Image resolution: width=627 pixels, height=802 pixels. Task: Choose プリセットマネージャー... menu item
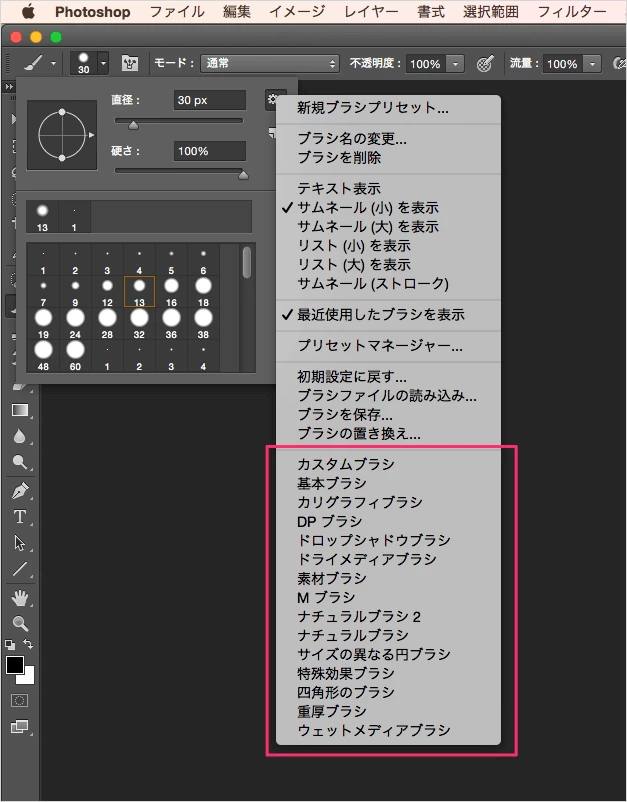click(x=380, y=345)
